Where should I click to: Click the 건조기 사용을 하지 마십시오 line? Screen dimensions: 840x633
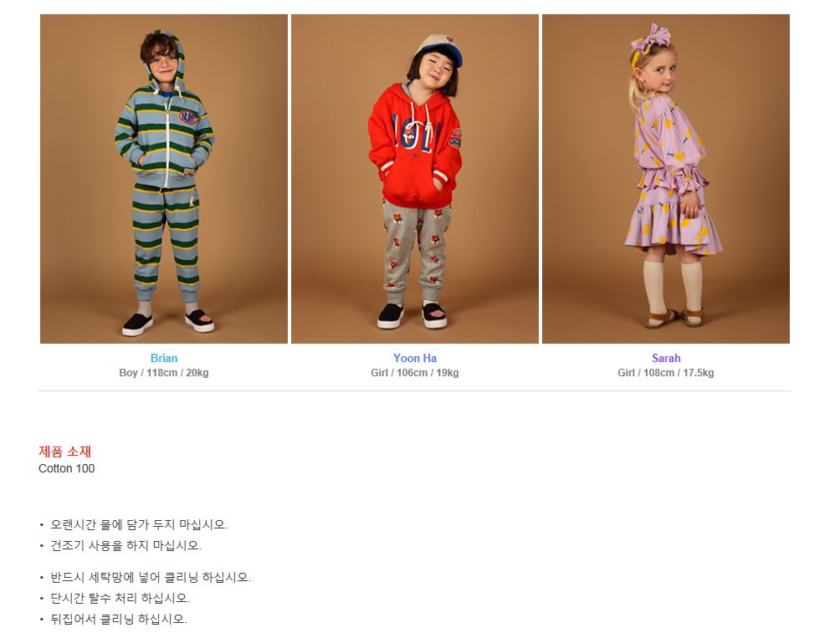[x=125, y=545]
